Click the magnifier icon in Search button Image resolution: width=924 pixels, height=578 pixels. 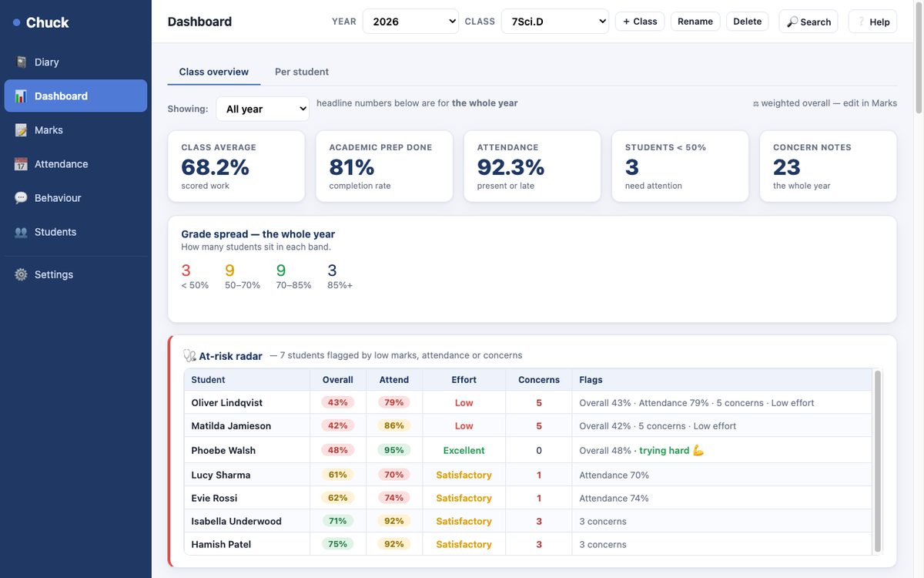[792, 22]
